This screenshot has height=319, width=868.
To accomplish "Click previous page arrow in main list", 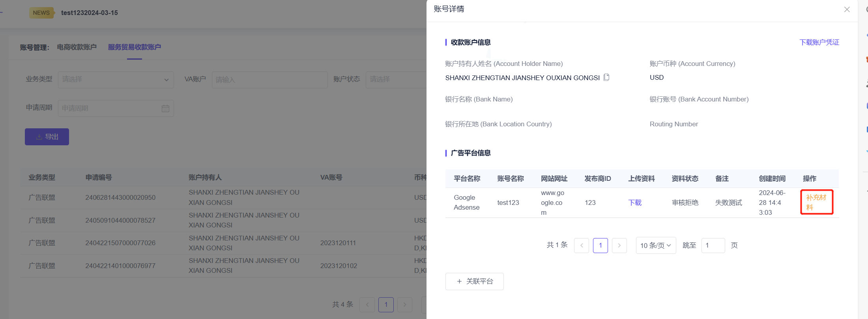I will coord(367,305).
